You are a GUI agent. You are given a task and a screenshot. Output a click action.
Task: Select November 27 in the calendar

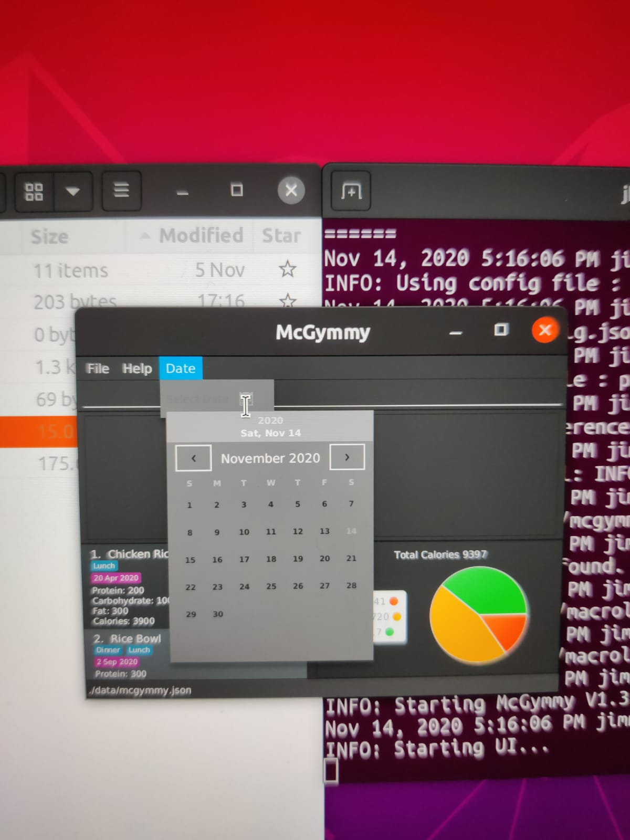tap(325, 585)
